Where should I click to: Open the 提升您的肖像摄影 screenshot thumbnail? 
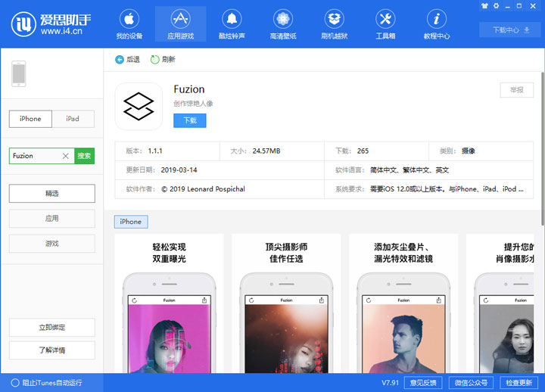500,303
